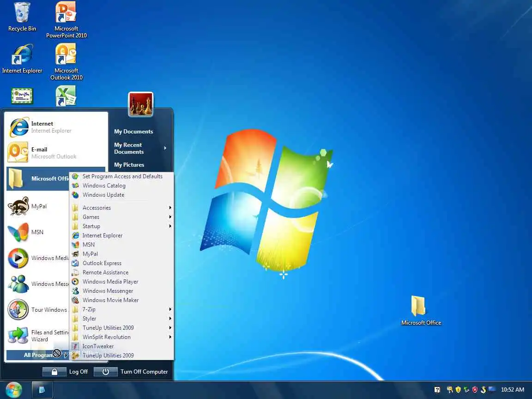Expand the Games folder submenu

(122, 217)
